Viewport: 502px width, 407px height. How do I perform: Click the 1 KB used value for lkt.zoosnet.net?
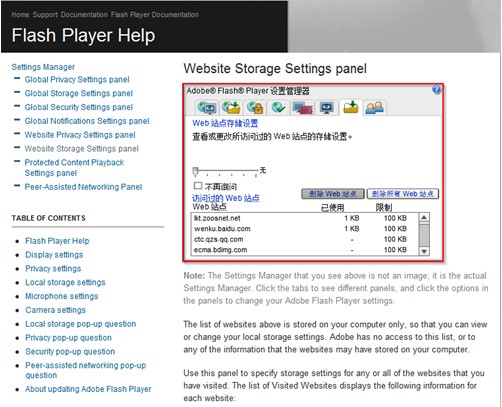click(x=352, y=218)
